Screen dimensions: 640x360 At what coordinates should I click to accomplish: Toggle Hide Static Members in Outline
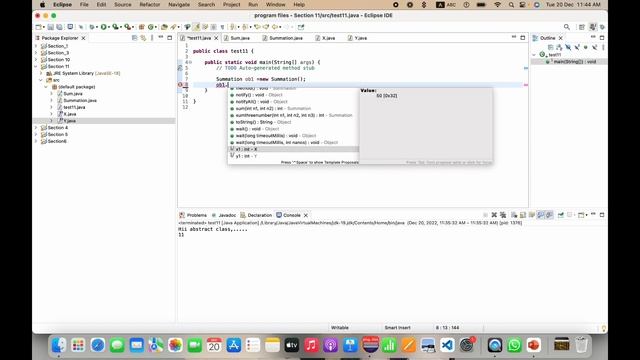[577, 47]
